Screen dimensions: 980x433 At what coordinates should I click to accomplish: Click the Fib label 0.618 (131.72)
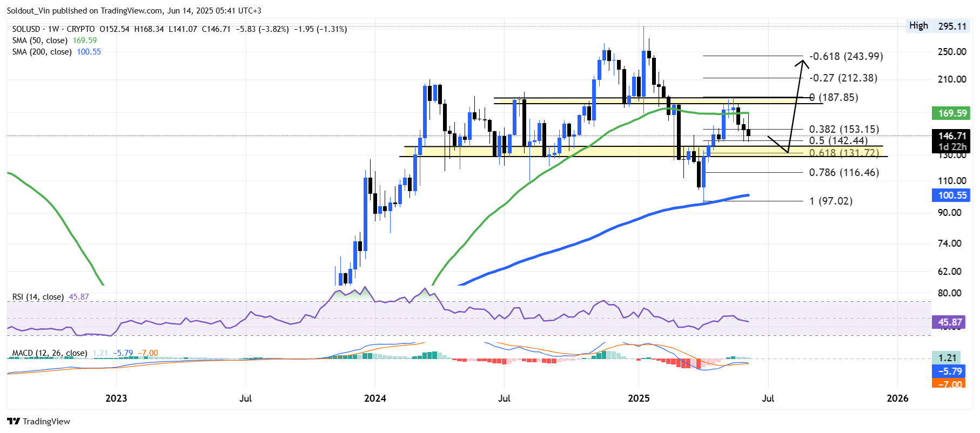click(844, 153)
